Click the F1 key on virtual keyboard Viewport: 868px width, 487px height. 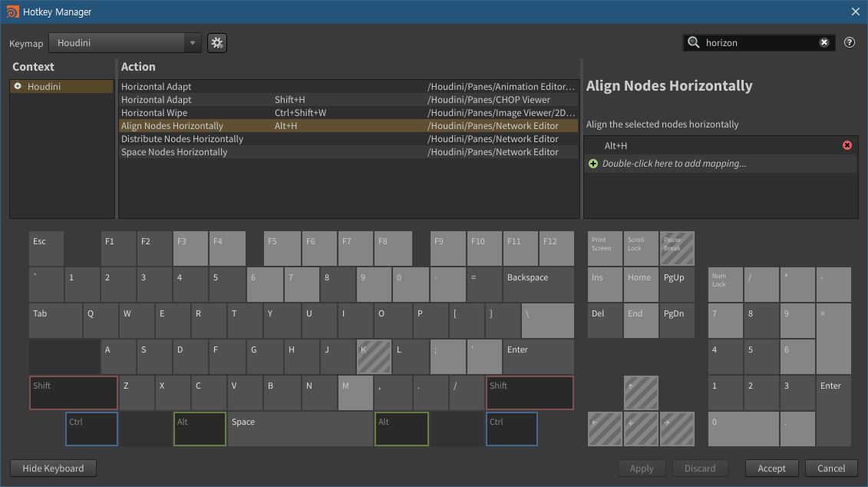[x=118, y=248]
